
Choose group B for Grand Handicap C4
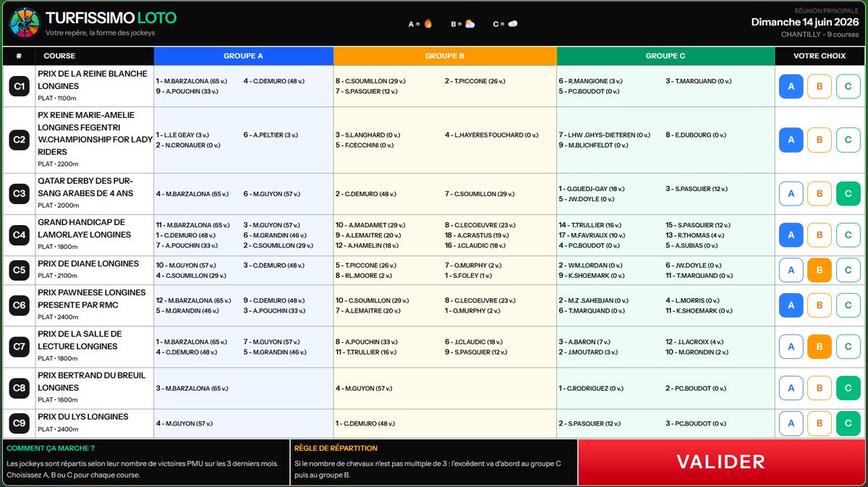coord(820,235)
